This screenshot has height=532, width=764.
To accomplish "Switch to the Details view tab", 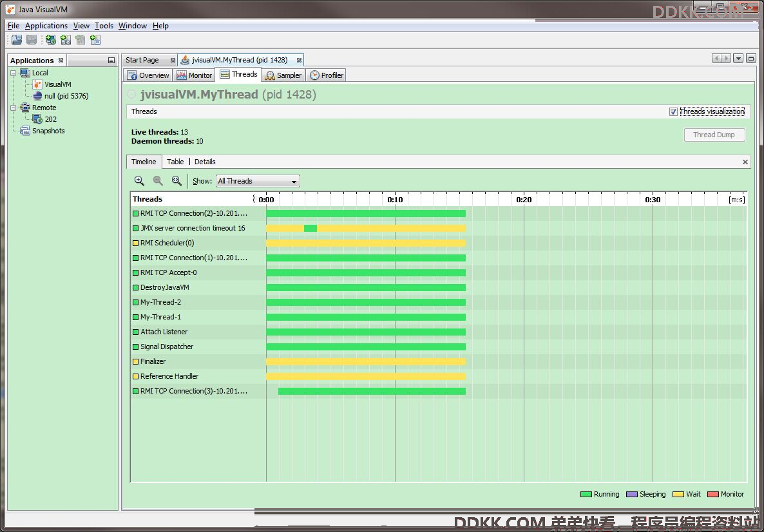I will 205,162.
